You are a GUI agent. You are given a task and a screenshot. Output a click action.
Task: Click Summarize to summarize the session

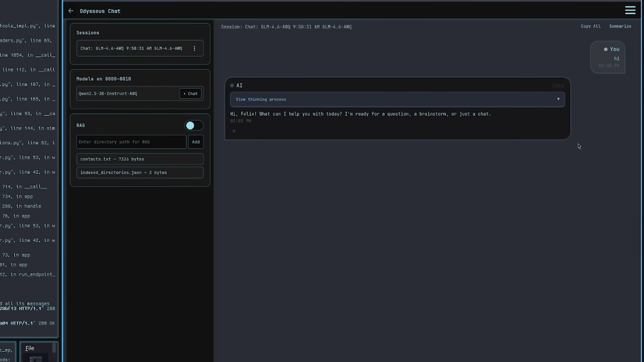[620, 26]
